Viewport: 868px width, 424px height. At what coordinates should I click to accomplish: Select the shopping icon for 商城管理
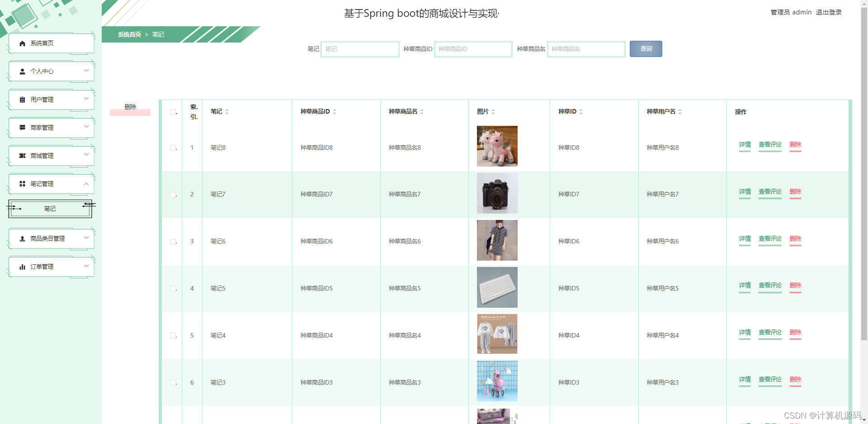pos(22,155)
